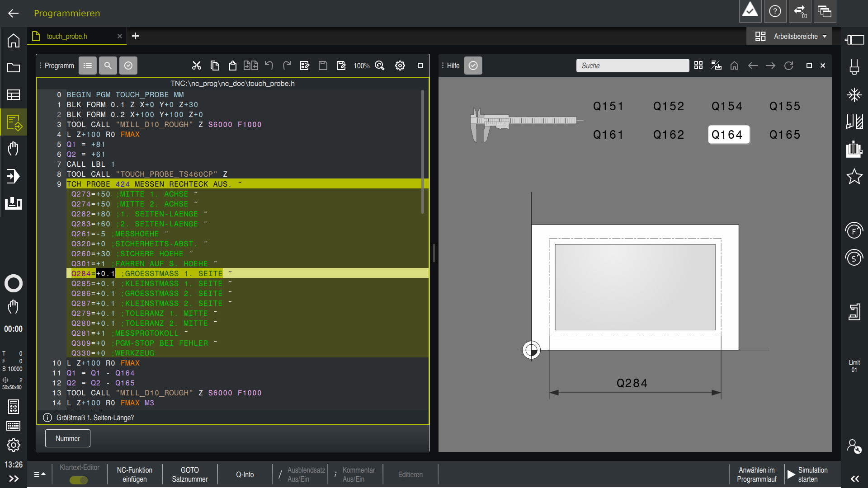Image resolution: width=868 pixels, height=488 pixels.
Task: Select Q151 in the help panel
Action: [608, 106]
